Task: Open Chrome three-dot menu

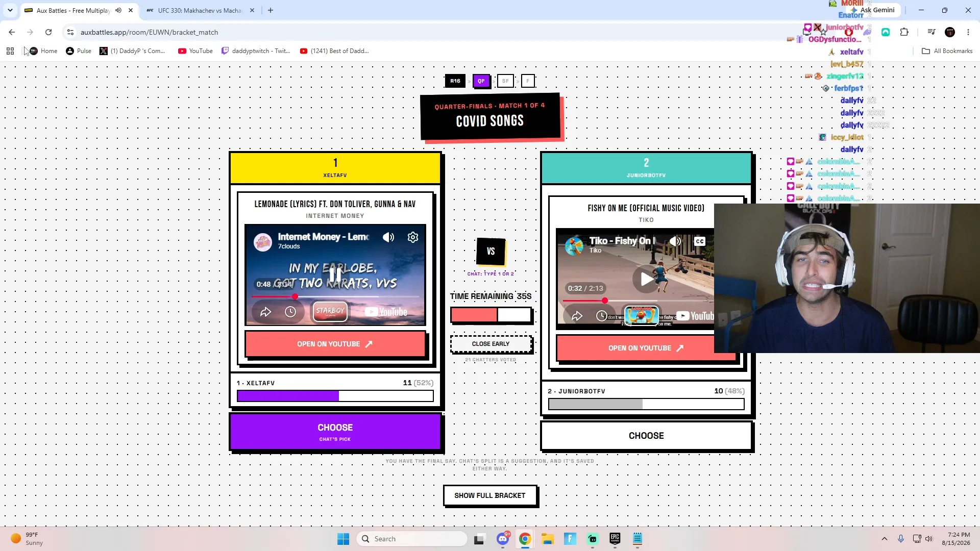Action: 968,32
